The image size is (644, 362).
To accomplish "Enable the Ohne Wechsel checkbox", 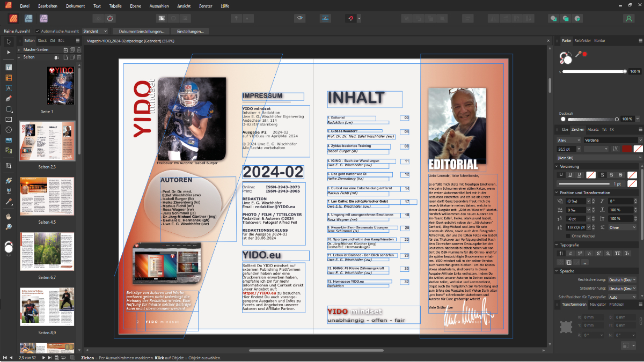I will 567,236.
